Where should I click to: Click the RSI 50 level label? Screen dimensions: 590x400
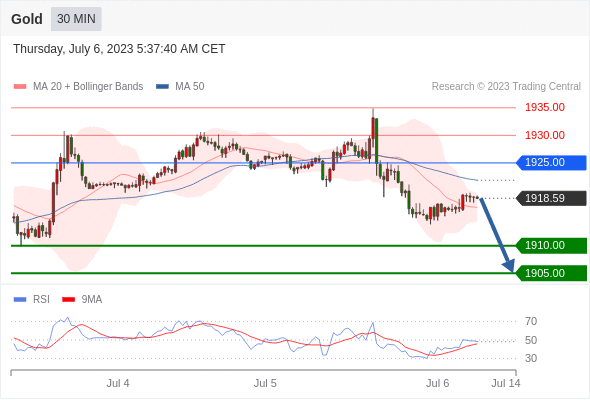coord(531,340)
